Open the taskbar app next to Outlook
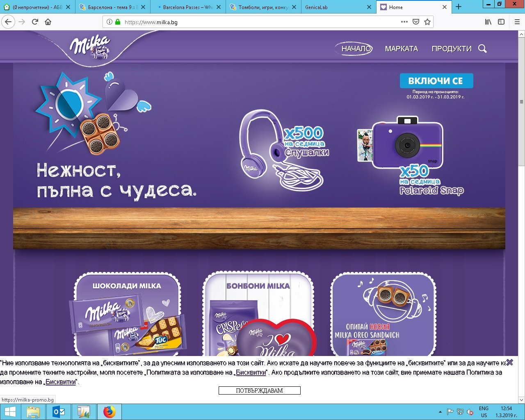 click(84, 412)
